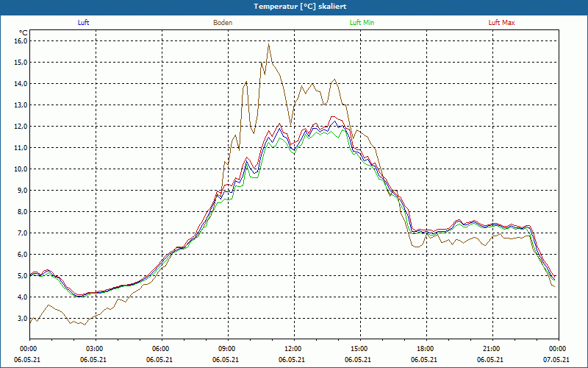Click the Boden curve peak near 16 °C
The height and width of the screenshot is (368, 588).
(x=268, y=44)
